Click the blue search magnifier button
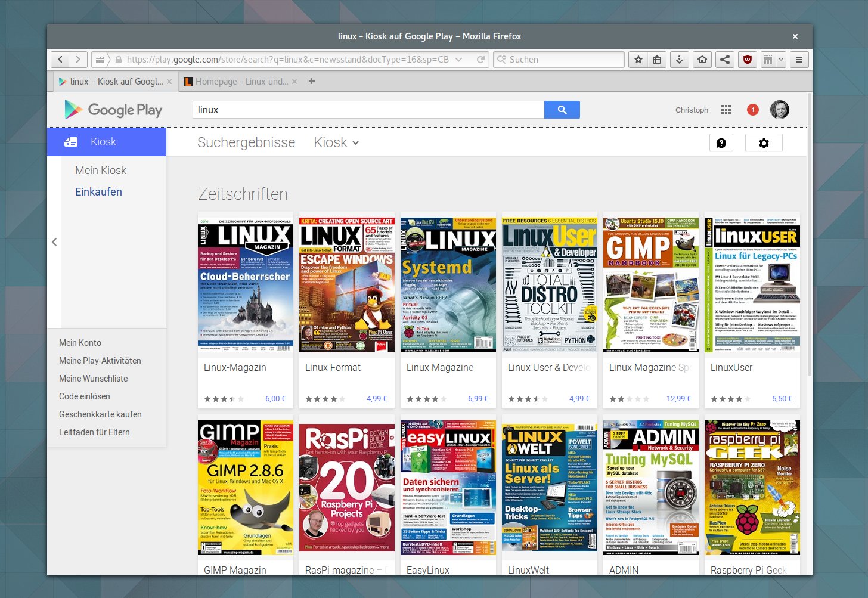Image resolution: width=868 pixels, height=598 pixels. (x=562, y=110)
